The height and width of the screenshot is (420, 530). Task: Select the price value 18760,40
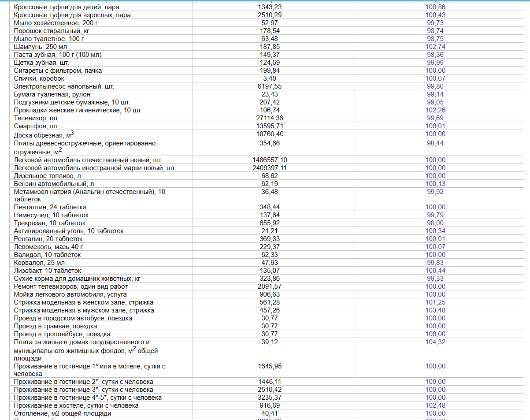coord(271,134)
